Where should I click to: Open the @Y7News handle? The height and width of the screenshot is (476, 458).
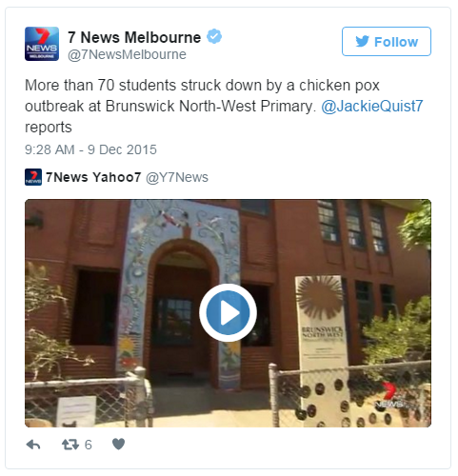pyautogui.click(x=177, y=177)
